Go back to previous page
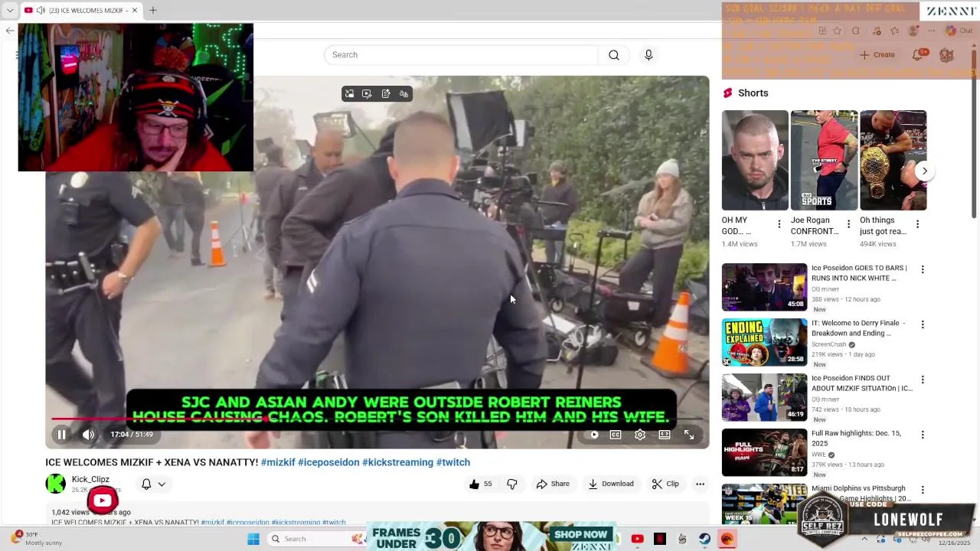980x551 pixels. point(9,31)
